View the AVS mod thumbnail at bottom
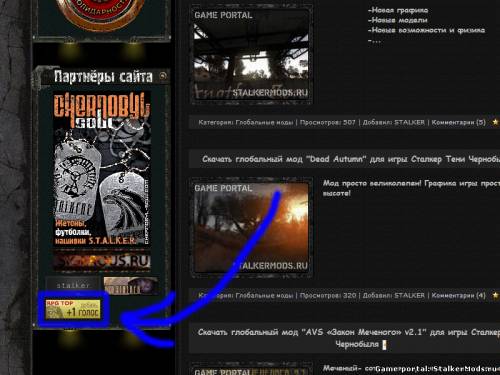Image resolution: width=500 pixels, height=375 pixels. 251,369
